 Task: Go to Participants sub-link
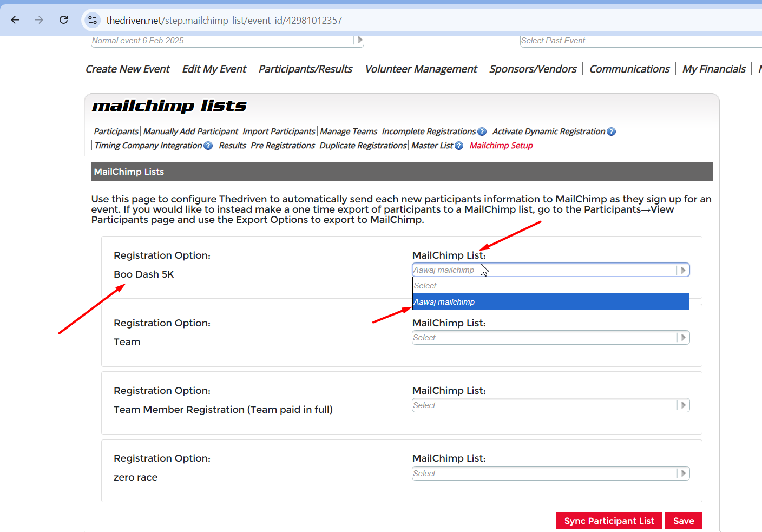tap(116, 132)
